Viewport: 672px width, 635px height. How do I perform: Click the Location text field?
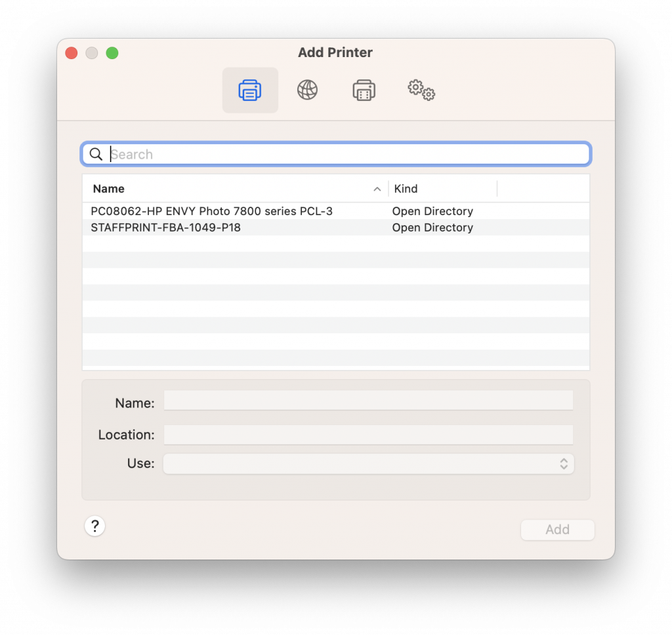pyautogui.click(x=367, y=434)
